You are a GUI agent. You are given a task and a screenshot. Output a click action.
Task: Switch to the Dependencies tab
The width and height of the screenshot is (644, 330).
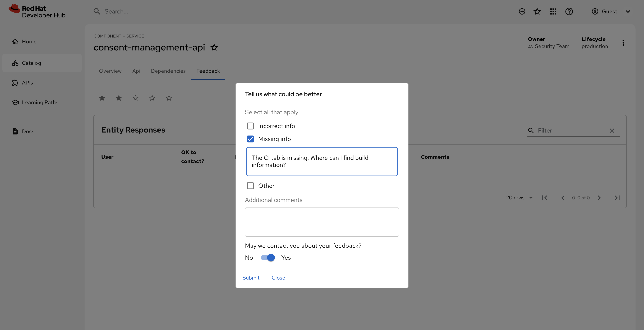(168, 71)
